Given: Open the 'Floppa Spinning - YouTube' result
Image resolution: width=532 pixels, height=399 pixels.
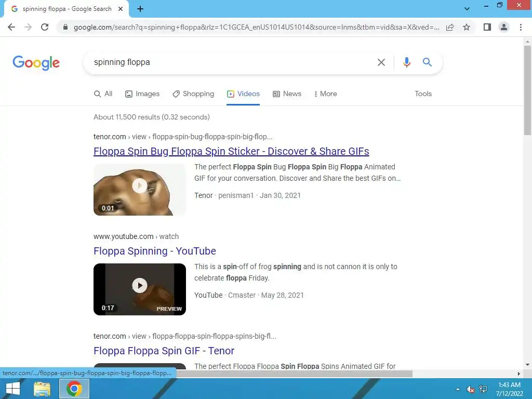Looking at the screenshot, I should (155, 251).
